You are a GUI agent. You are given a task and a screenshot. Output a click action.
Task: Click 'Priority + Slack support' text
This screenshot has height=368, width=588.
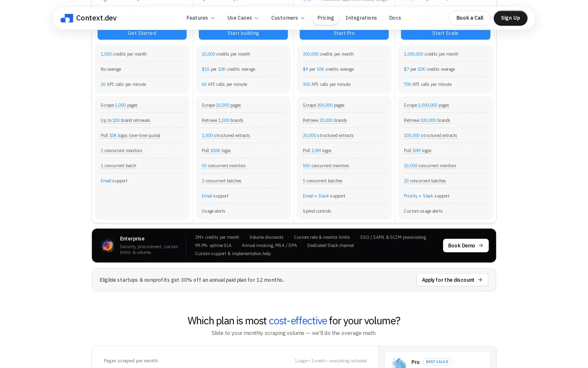coord(426,196)
